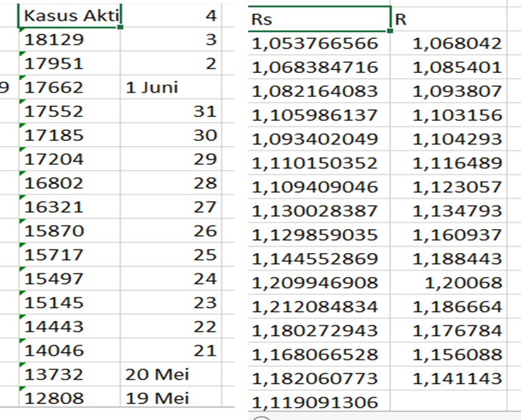The width and height of the screenshot is (521, 420).
Task: Click the day 31 cell
Action: tap(169, 111)
